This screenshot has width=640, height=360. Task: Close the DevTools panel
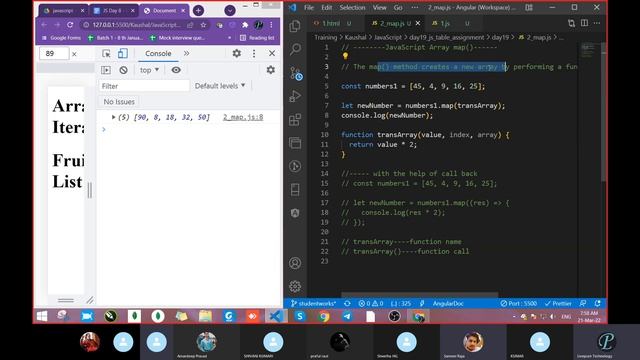272,53
